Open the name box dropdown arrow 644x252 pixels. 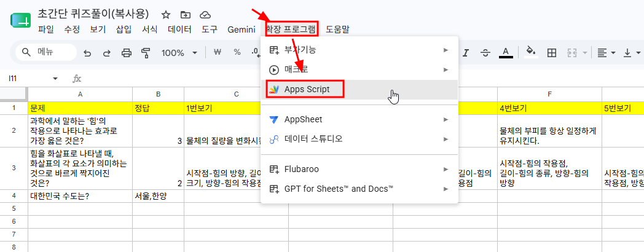click(55, 79)
